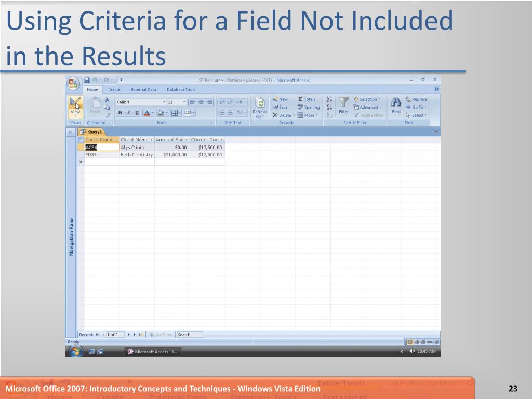Click the Office Button orb
Image resolution: width=532 pixels, height=399 pixels.
(73, 84)
